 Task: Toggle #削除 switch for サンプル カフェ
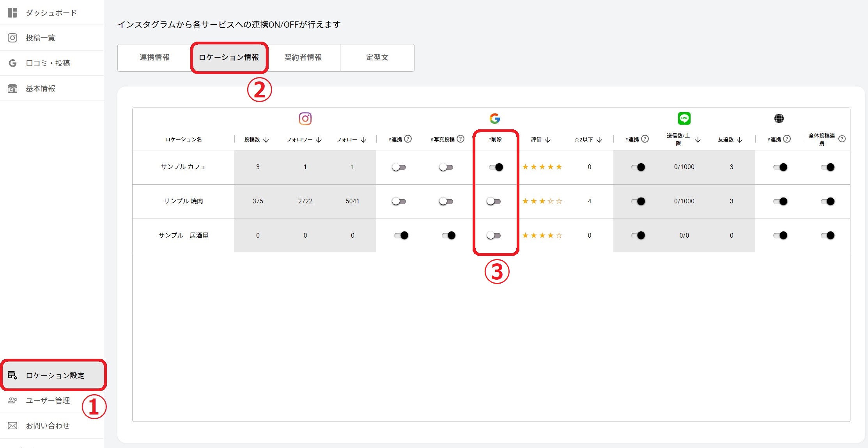pyautogui.click(x=496, y=167)
